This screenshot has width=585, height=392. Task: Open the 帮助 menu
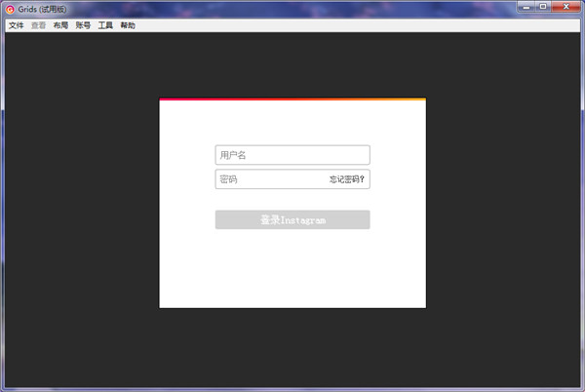(x=128, y=25)
